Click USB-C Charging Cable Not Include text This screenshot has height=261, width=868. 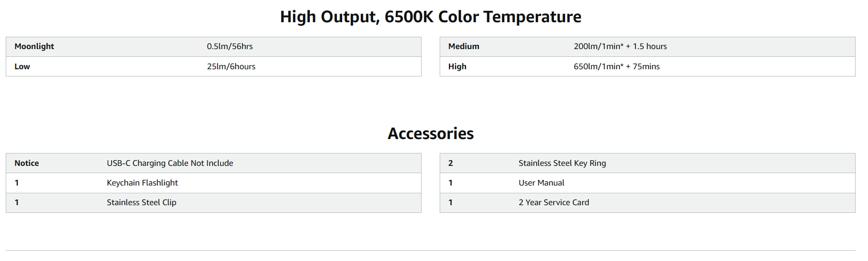170,163
